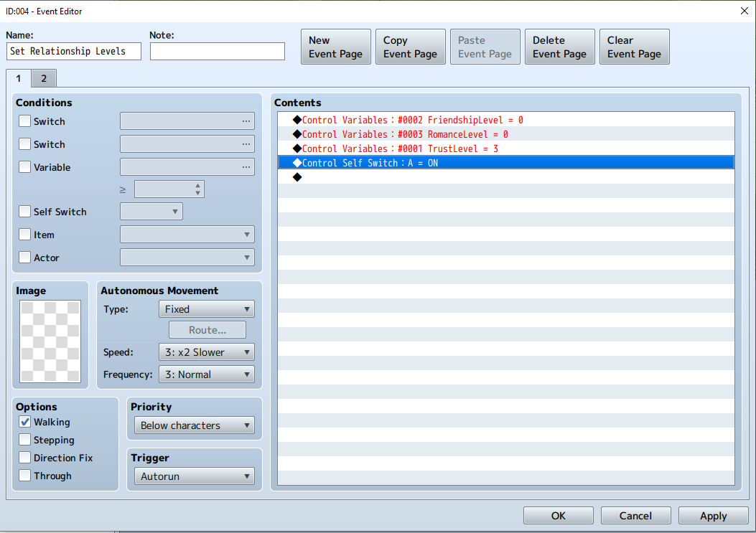Select the empty command line with the diamond
756x533 pixels.
point(505,177)
